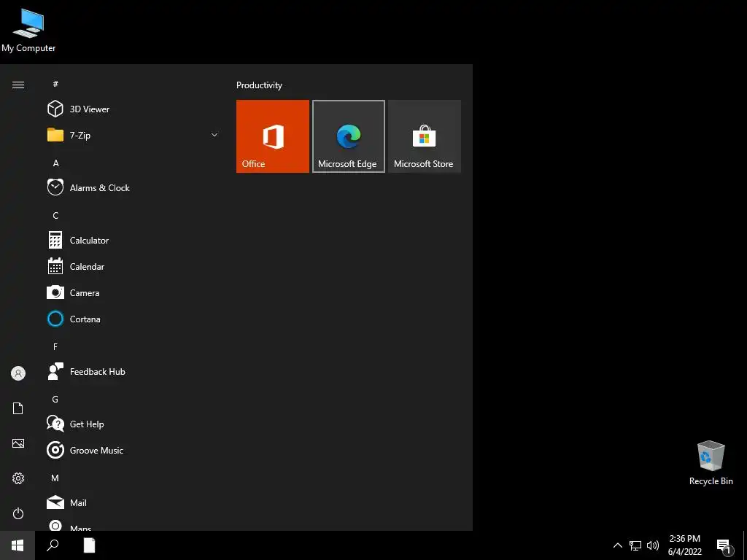Open the Calculator app
This screenshot has width=747, height=560.
click(133, 240)
